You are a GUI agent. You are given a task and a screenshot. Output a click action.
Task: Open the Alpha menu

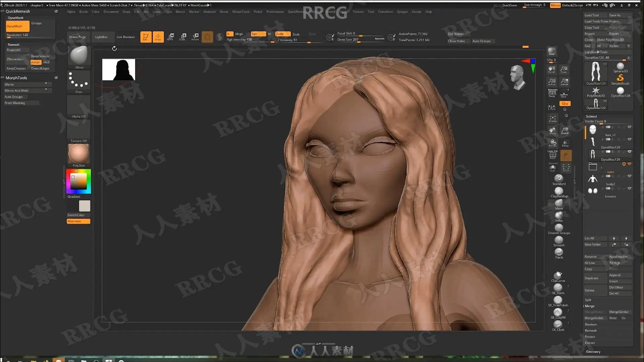71,12
